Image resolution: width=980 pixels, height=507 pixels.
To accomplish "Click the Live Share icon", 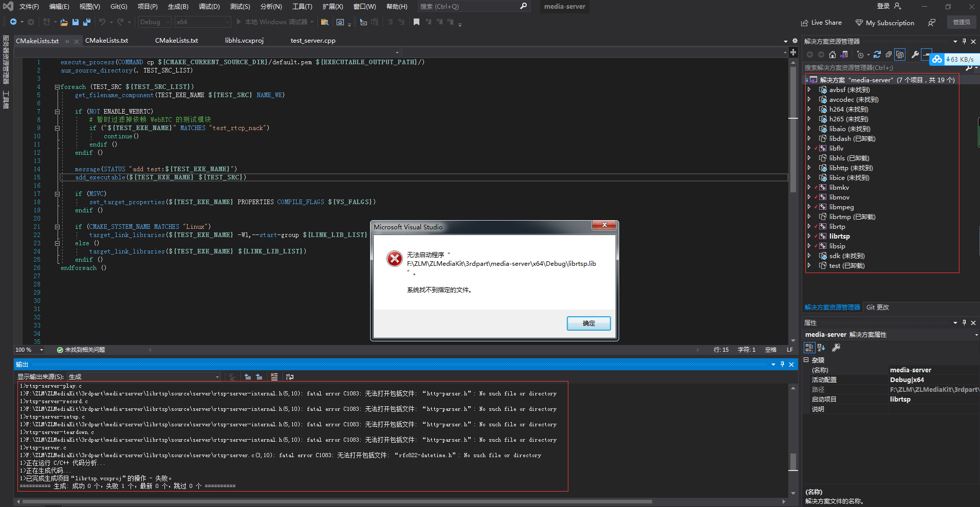I will coord(805,23).
